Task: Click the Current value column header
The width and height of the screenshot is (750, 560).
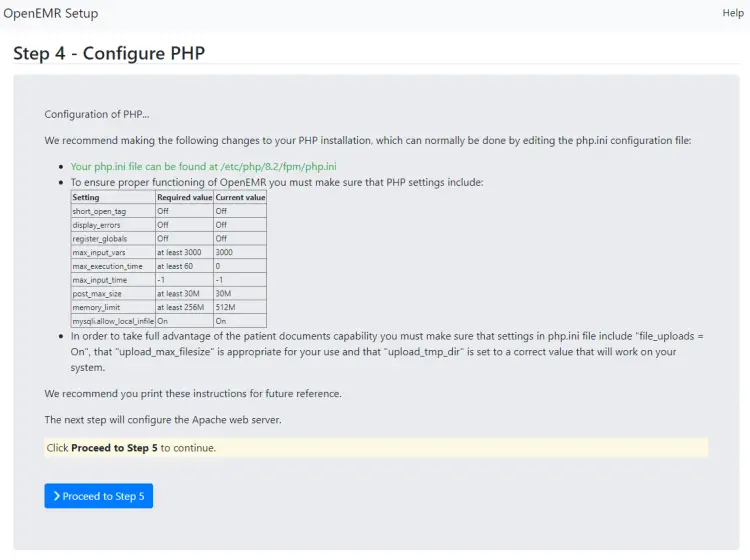Action: pyautogui.click(x=240, y=198)
